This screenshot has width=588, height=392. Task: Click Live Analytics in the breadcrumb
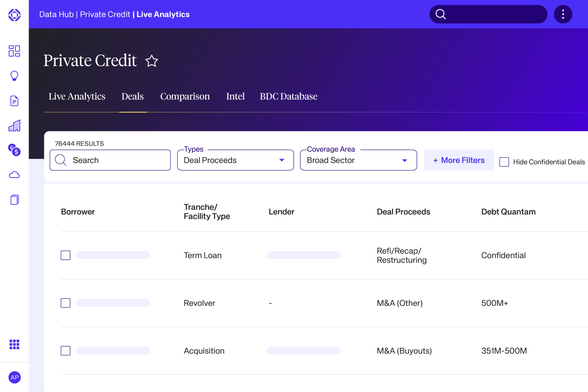coord(163,14)
